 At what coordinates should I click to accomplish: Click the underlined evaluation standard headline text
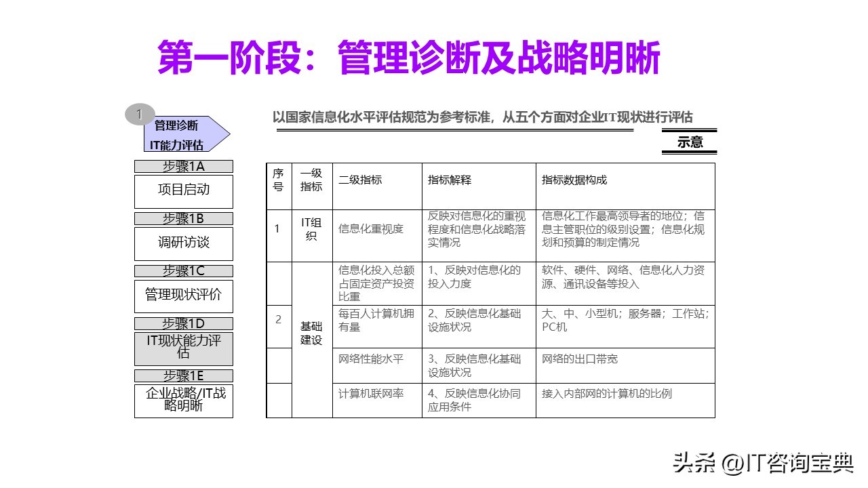[485, 114]
